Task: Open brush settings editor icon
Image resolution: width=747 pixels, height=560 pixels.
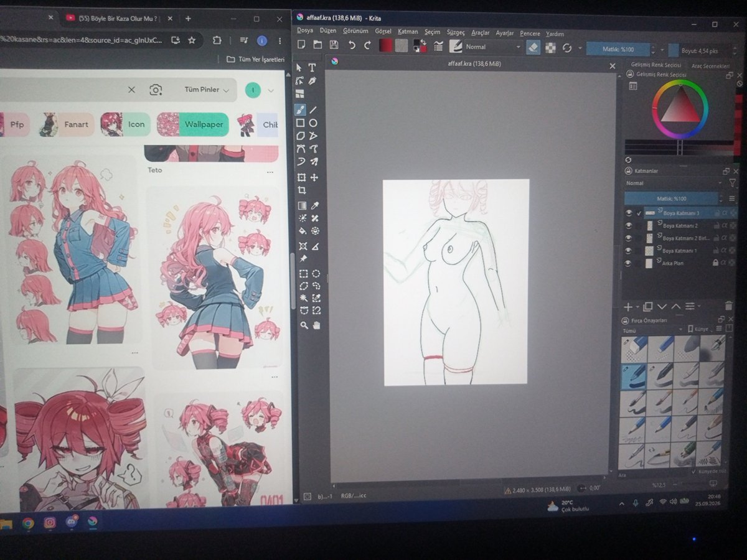Action: tap(439, 46)
